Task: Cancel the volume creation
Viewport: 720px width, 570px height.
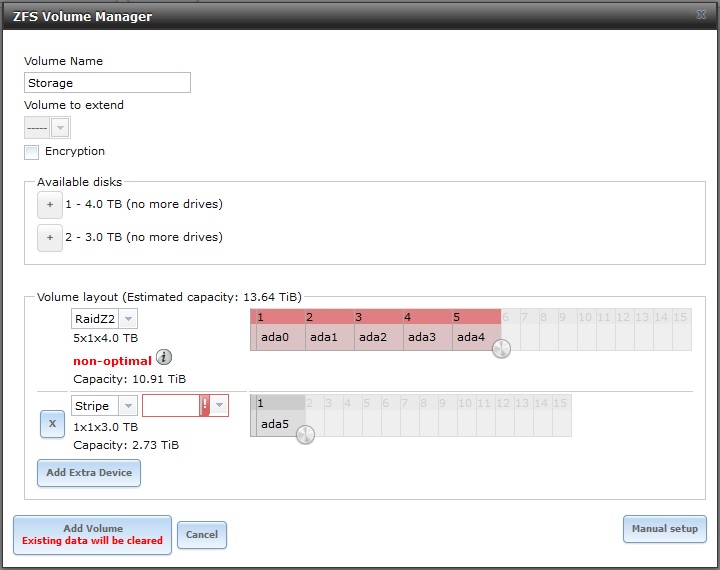Action: click(202, 535)
